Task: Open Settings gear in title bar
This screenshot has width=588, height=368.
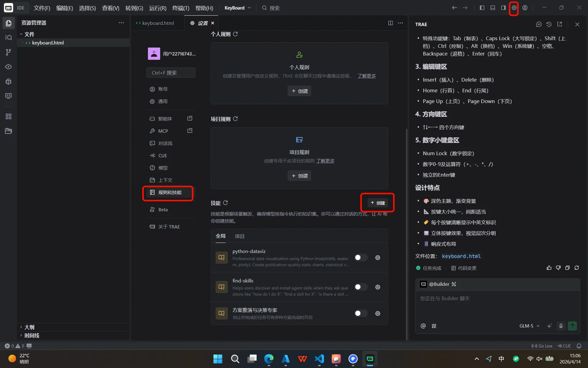Action: (514, 8)
